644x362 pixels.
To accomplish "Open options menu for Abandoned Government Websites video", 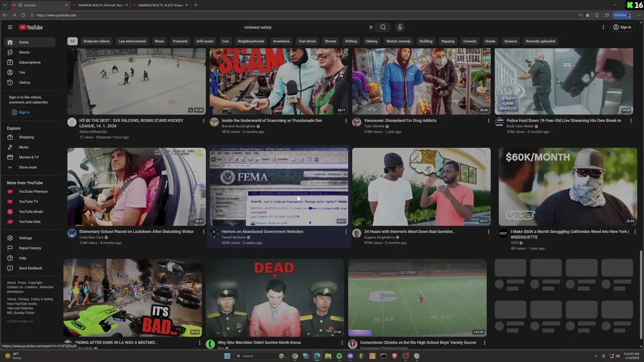I will tap(346, 232).
